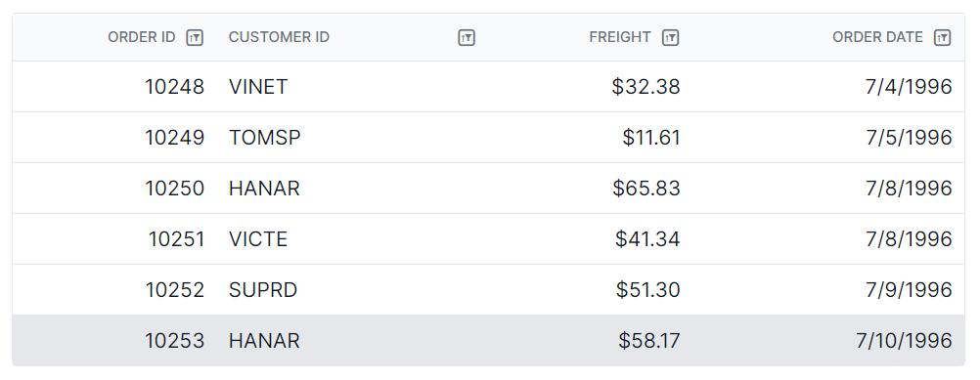The image size is (980, 380).
Task: Open the Order ID column filter icon
Action: click(x=195, y=37)
